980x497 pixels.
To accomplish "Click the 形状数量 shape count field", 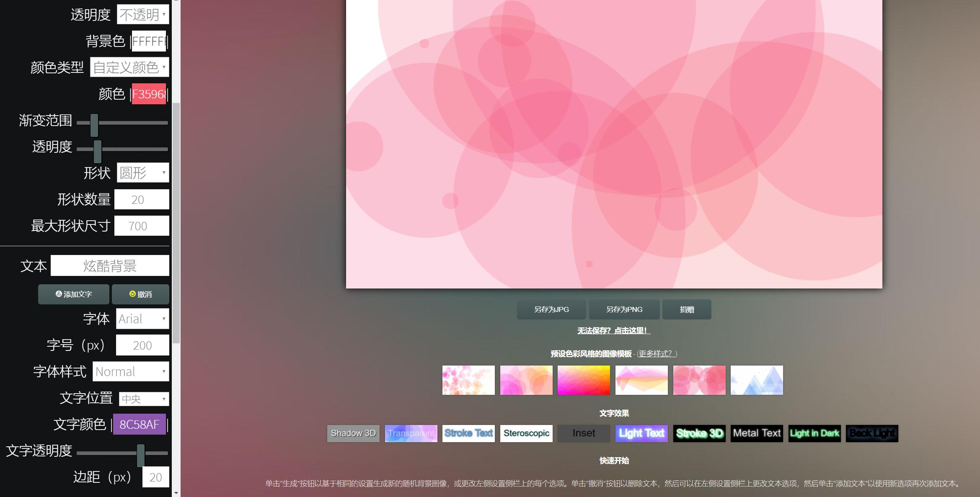I will pos(142,200).
